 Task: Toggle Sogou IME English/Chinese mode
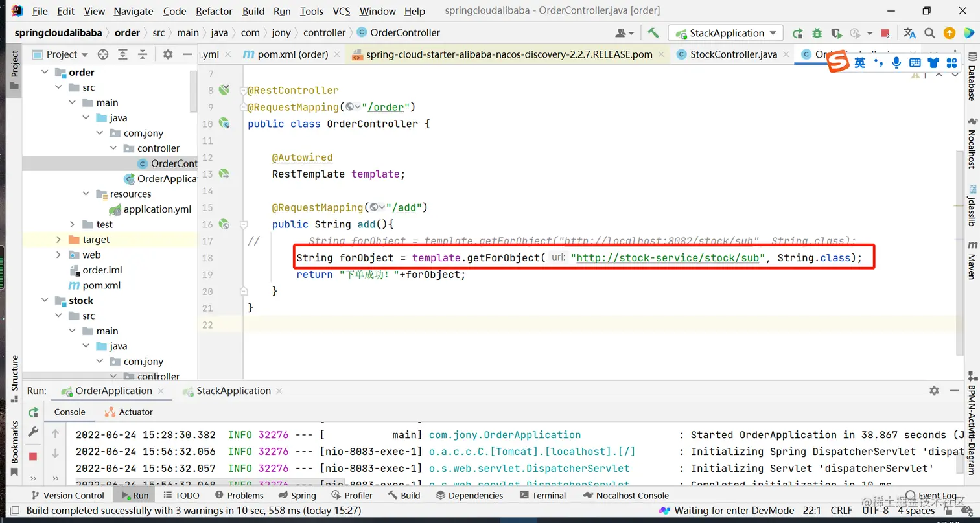[x=859, y=62]
